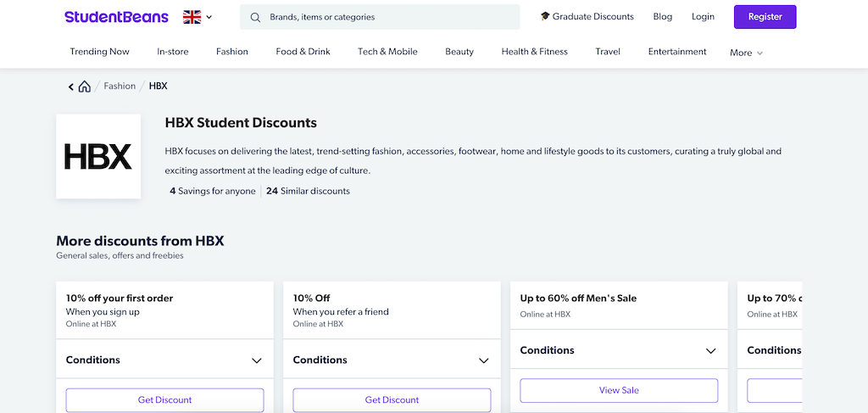Go to the Blog page

[x=663, y=17]
